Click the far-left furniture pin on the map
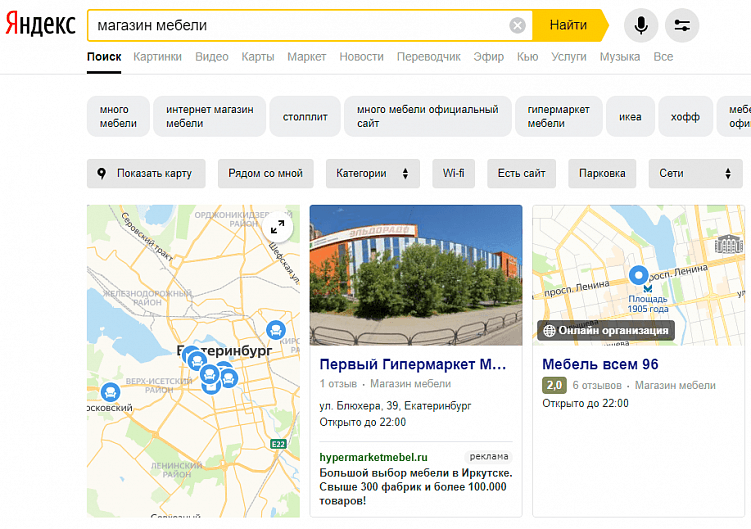Screen dimensions: 751x529 (x=109, y=391)
